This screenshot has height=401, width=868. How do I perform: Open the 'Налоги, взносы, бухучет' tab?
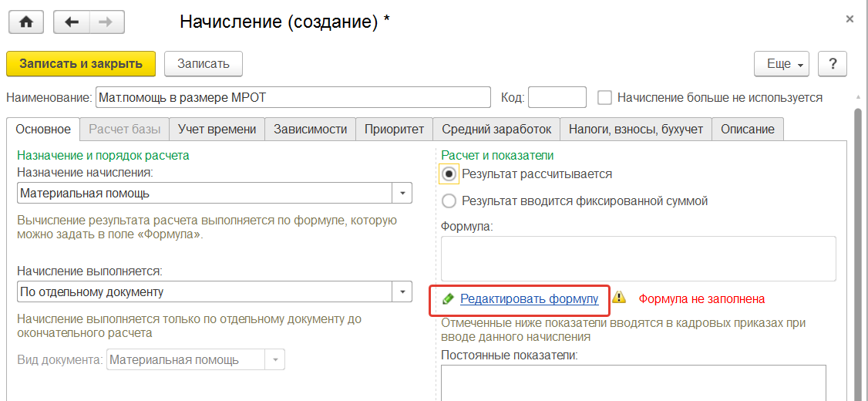pyautogui.click(x=635, y=129)
